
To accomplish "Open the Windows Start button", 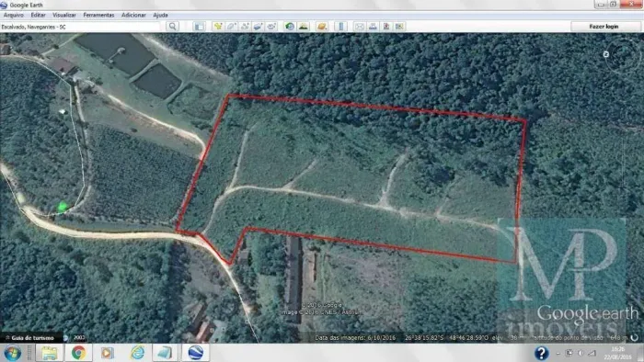I will coord(12,353).
